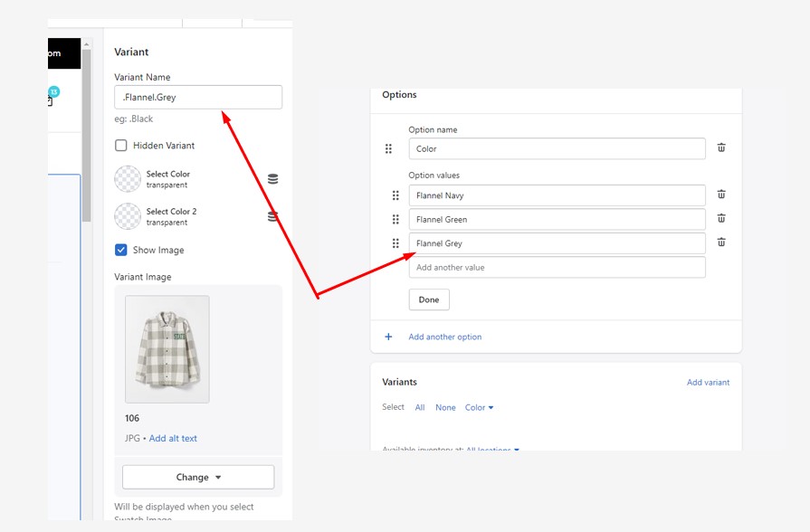Click drag handle beside Color option name
Viewport: 810px width, 532px height.
tap(388, 149)
